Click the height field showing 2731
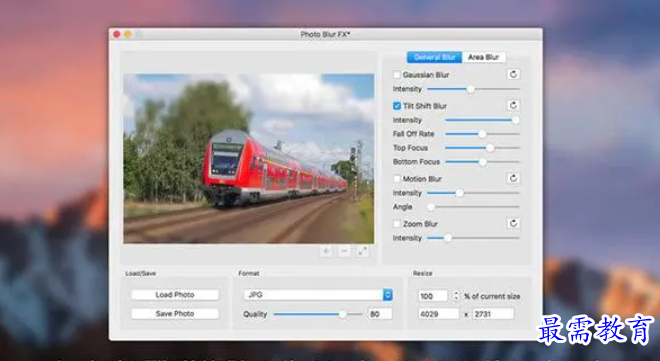Viewport: 660px width, 361px height. point(493,314)
